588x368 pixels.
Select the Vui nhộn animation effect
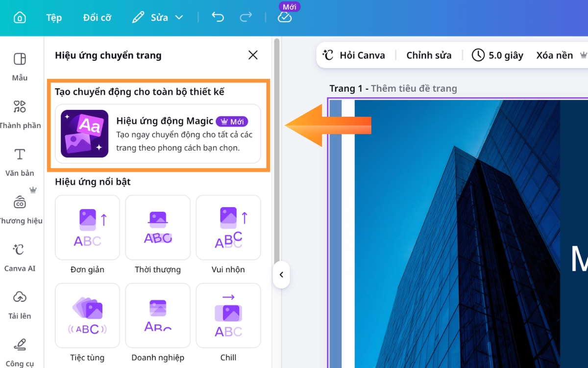click(x=228, y=228)
